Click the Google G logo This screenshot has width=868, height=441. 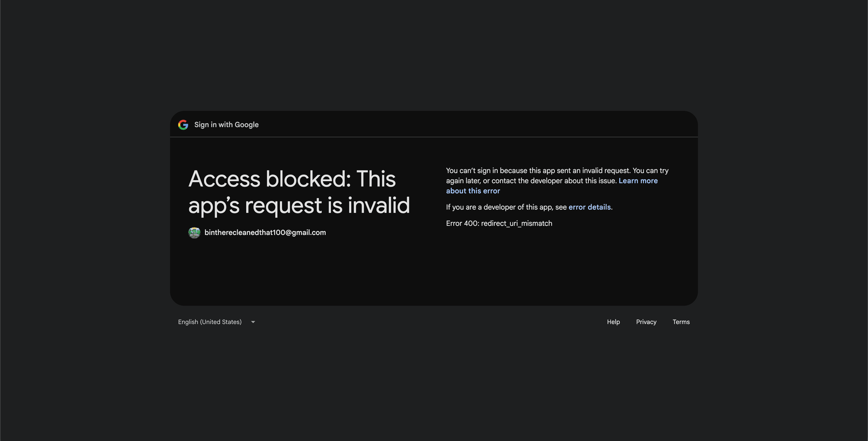tap(183, 125)
